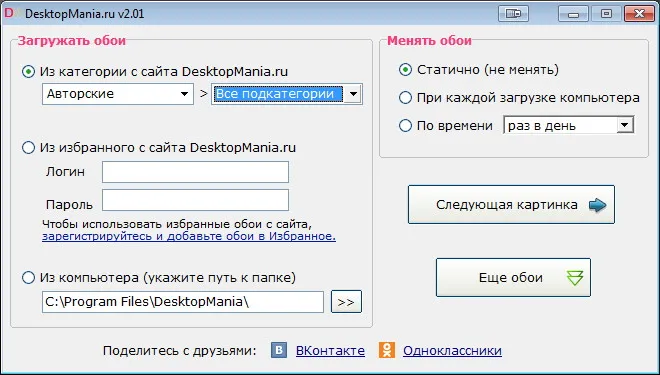660x375 pixels.
Task: Open the раз в день interval dropdown
Action: point(569,125)
